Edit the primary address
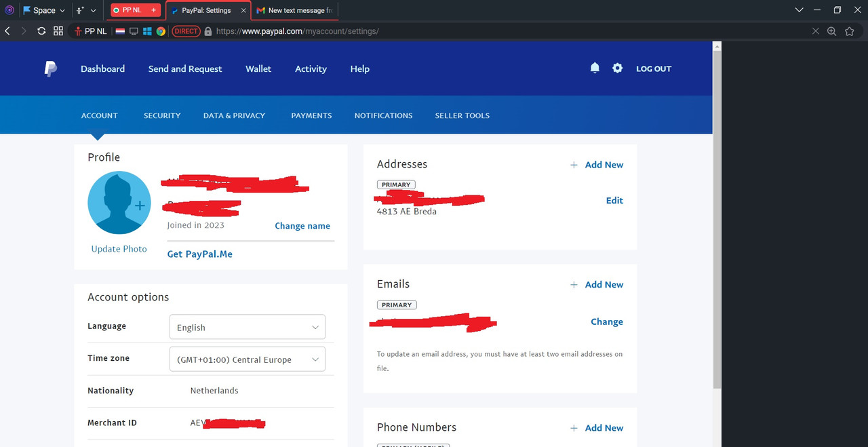 point(614,200)
